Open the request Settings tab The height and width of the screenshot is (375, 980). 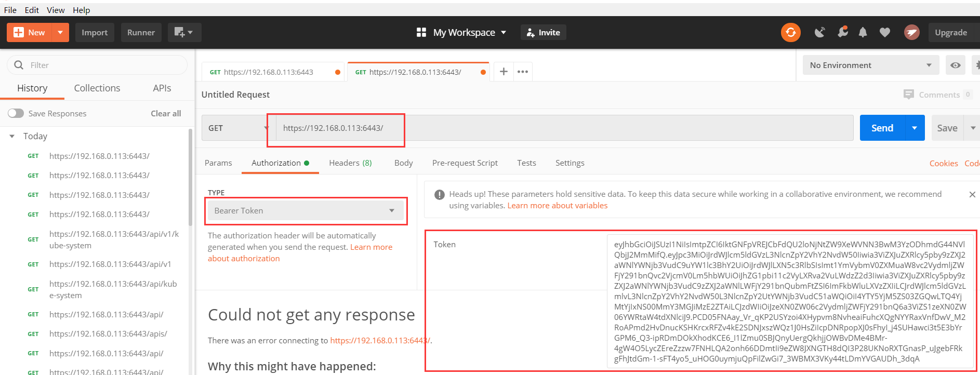coord(570,163)
